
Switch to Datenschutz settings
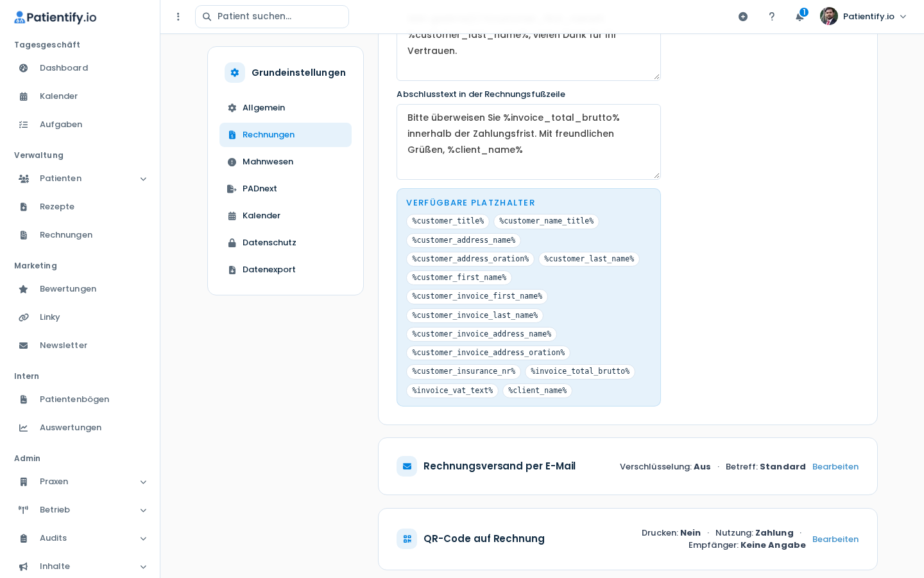tap(286, 243)
